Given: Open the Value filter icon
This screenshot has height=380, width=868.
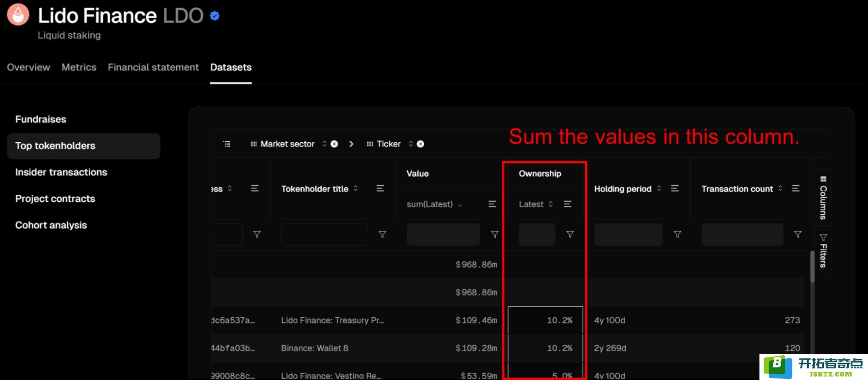Looking at the screenshot, I should click(x=495, y=234).
